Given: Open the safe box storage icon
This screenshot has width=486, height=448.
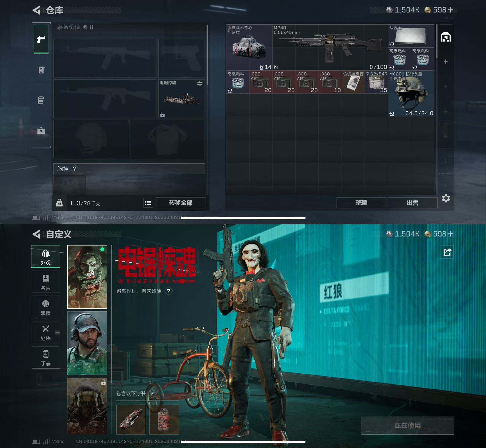Looking at the screenshot, I should [x=446, y=37].
